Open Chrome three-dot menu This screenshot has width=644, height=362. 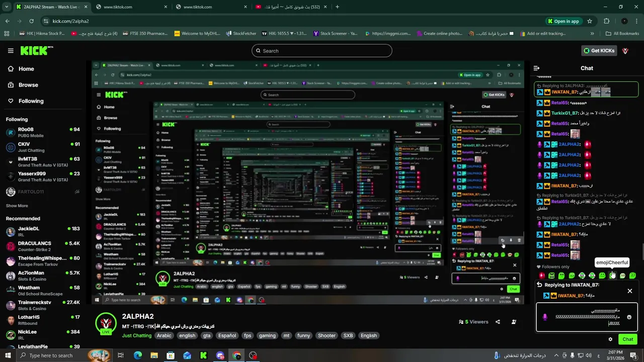(x=637, y=21)
